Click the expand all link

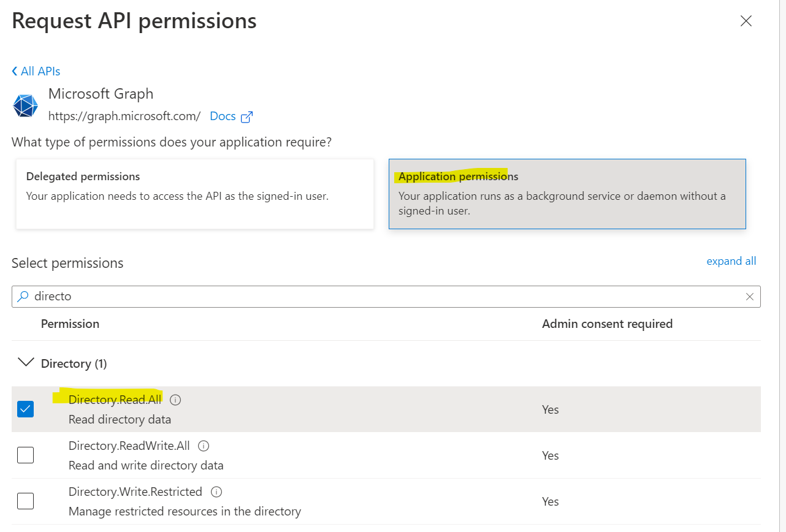(731, 261)
